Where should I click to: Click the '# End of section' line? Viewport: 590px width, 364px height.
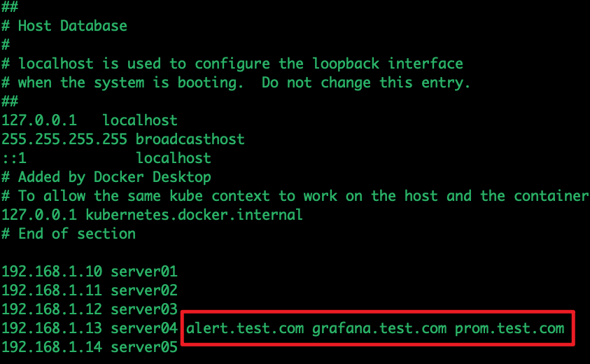click(69, 234)
